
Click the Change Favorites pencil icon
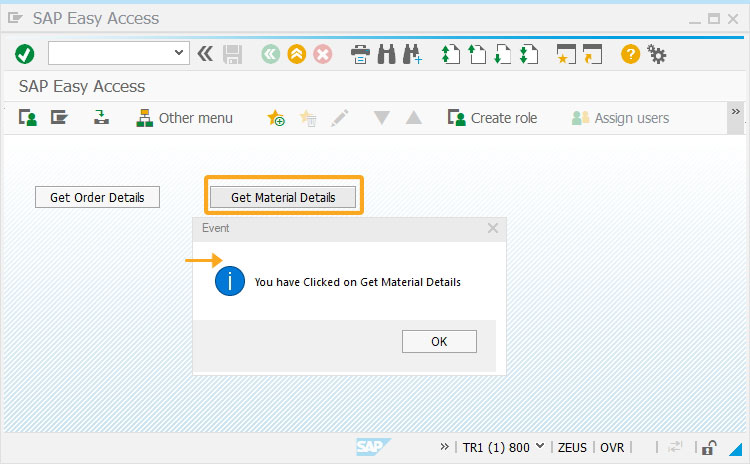(x=340, y=118)
